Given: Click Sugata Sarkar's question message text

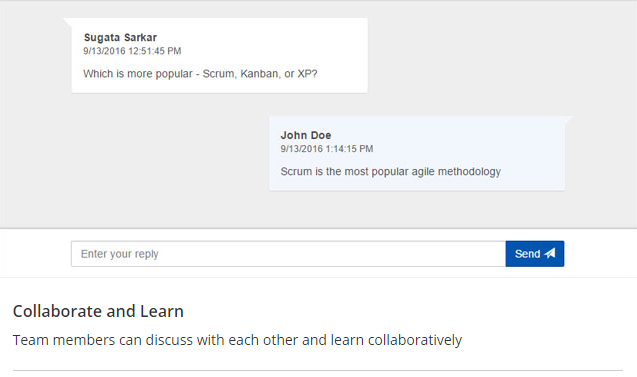Looking at the screenshot, I should 200,74.
